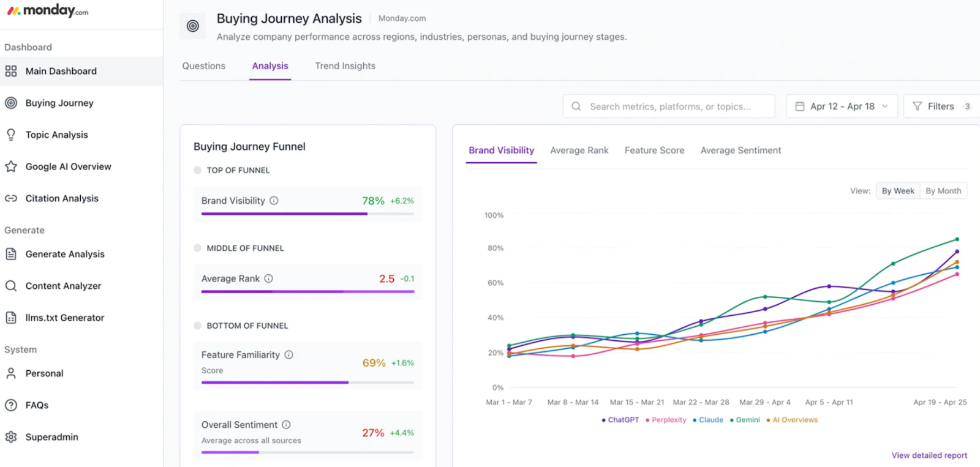Click the Content Analyzer magnifier icon
This screenshot has height=467, width=980.
[x=11, y=286]
